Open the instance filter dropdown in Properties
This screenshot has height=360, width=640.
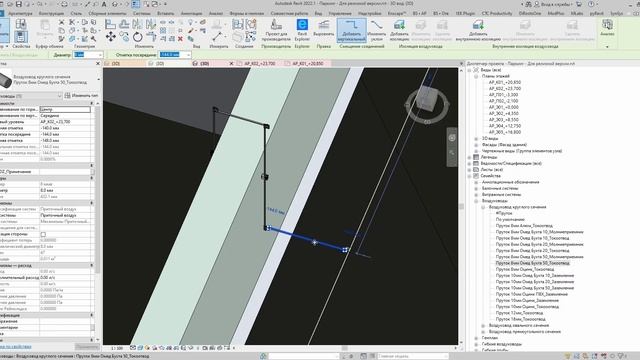(x=59, y=96)
